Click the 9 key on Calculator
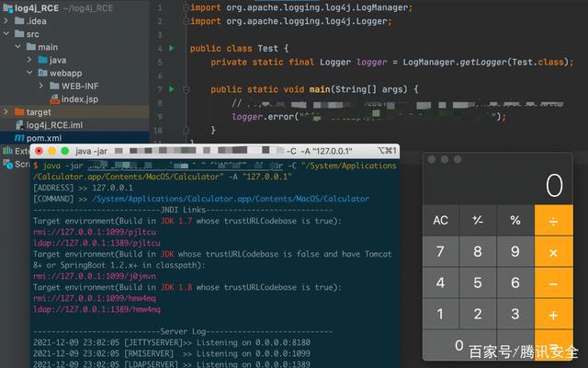The image size is (588, 368). coord(515,251)
